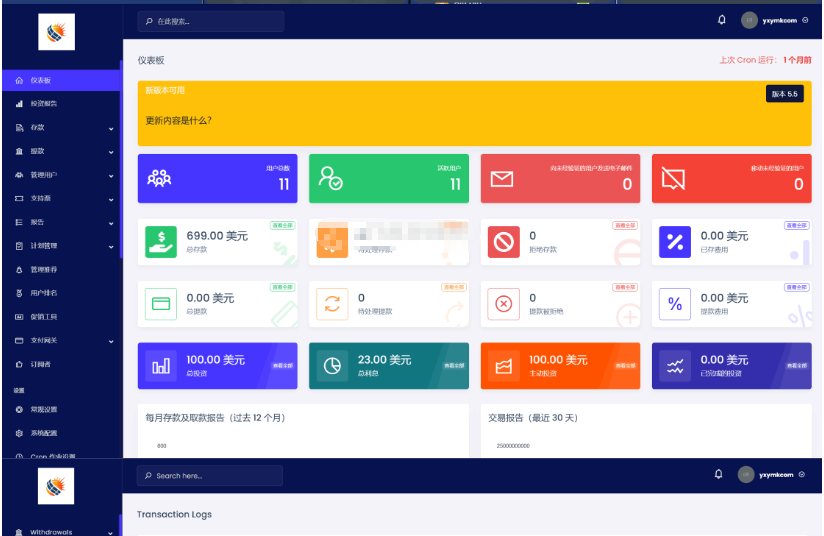This screenshot has height=536, width=824.
Task: Expand the 管理用户 sidebar chevron
Action: pos(111,176)
